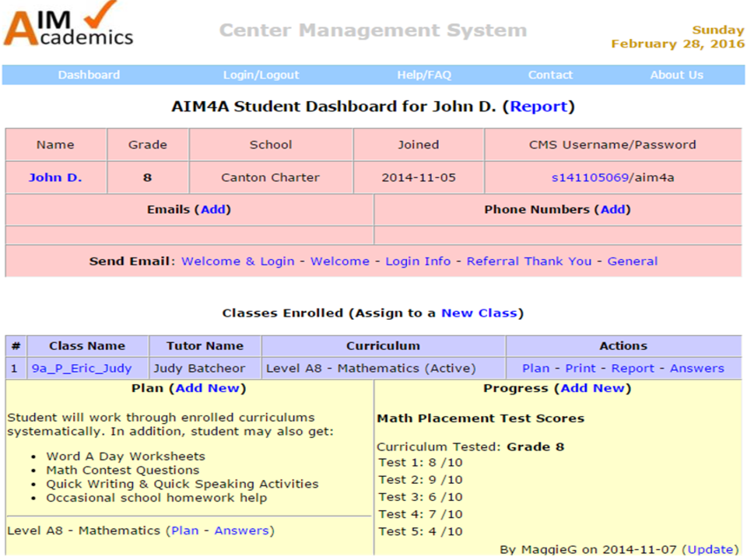Print the Level A8 Mathematics curriculum
The width and height of the screenshot is (747, 560).
pos(580,368)
